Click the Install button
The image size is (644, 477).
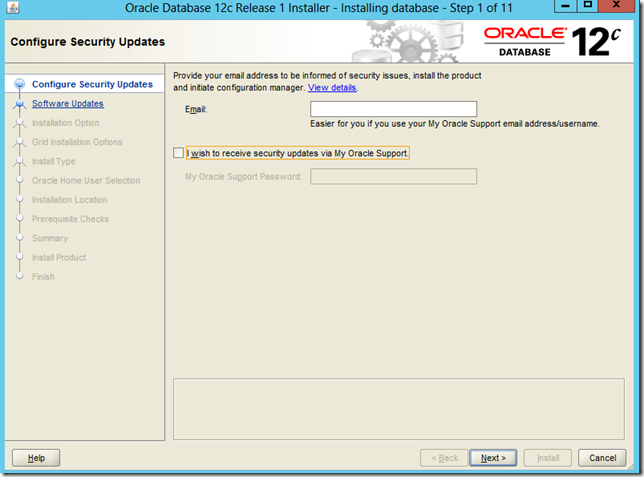548,458
